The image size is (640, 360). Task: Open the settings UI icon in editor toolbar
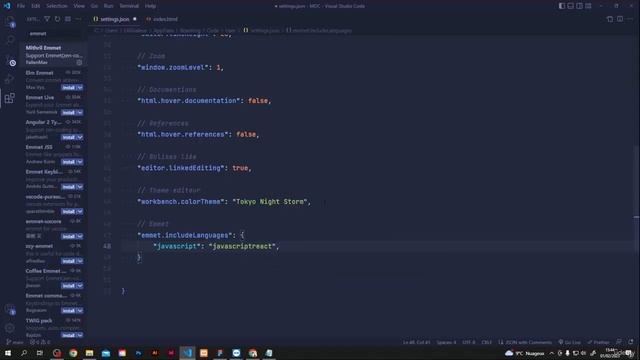pyautogui.click(x=609, y=19)
